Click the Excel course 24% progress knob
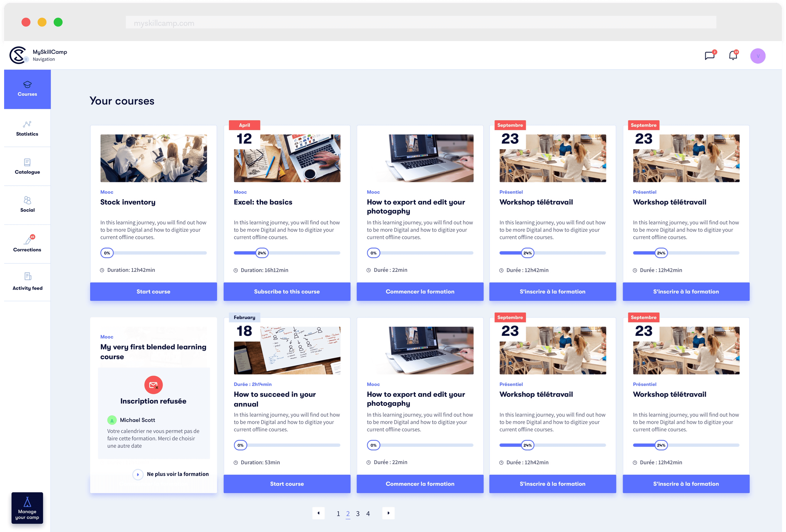 point(262,253)
